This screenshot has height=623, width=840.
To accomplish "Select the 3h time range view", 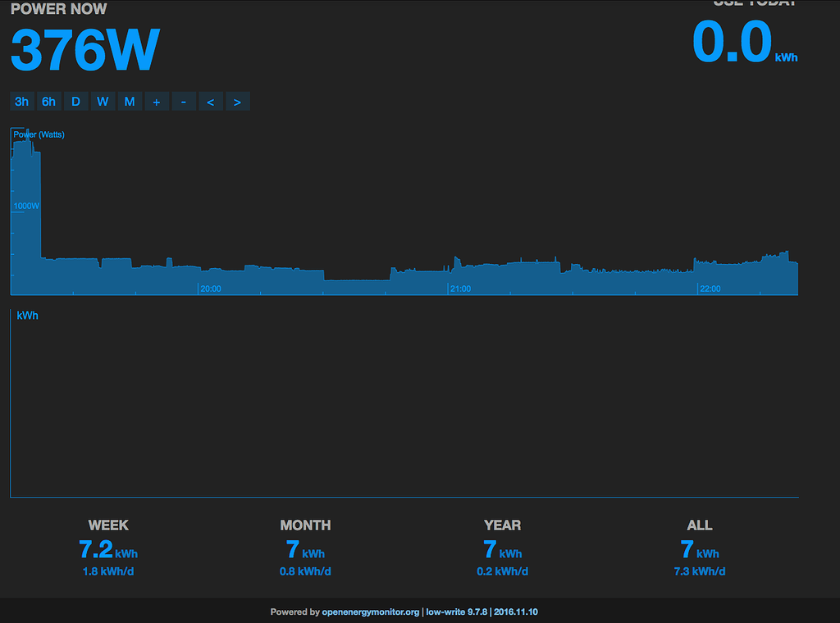I will 21,101.
